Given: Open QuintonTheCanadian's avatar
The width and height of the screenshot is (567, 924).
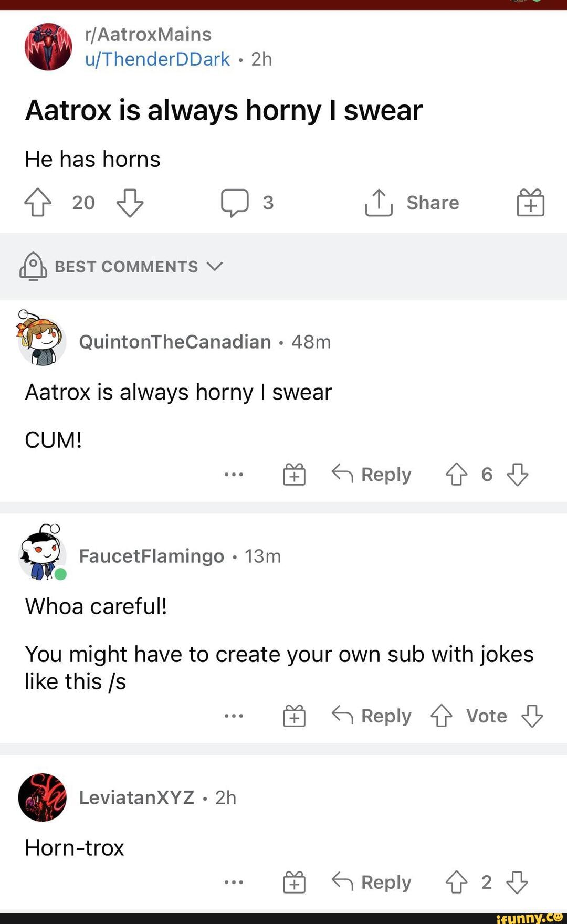Looking at the screenshot, I should click(x=40, y=342).
